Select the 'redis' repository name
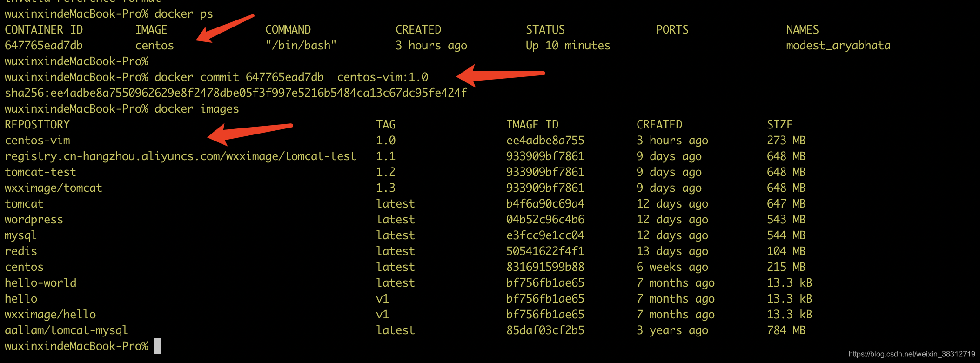The height and width of the screenshot is (363, 980). (x=20, y=251)
